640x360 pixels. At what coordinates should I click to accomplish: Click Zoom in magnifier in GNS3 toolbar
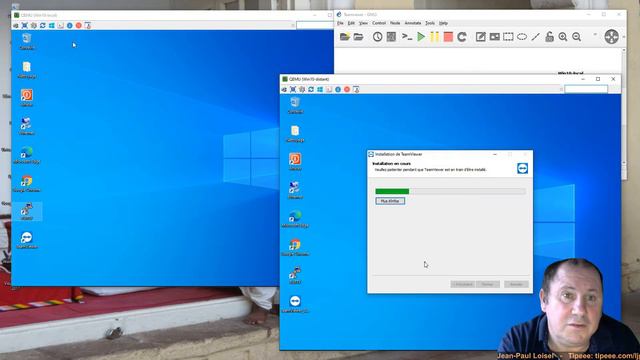[563, 37]
